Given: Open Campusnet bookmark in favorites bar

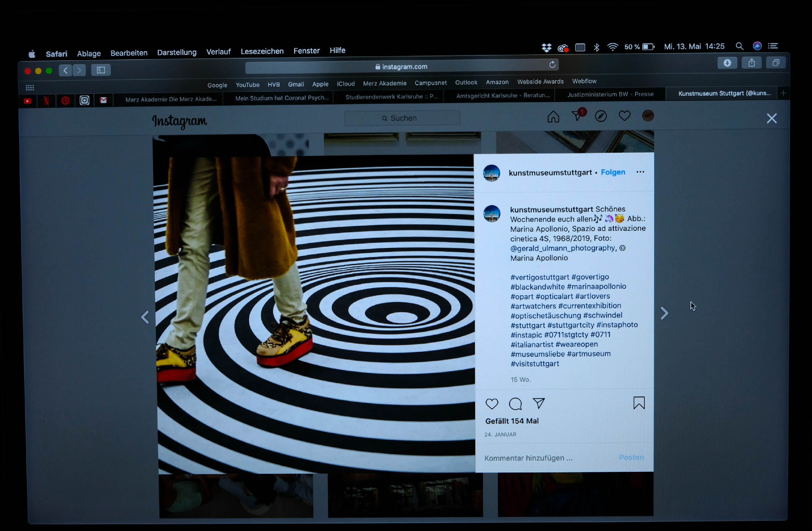Looking at the screenshot, I should pyautogui.click(x=431, y=83).
